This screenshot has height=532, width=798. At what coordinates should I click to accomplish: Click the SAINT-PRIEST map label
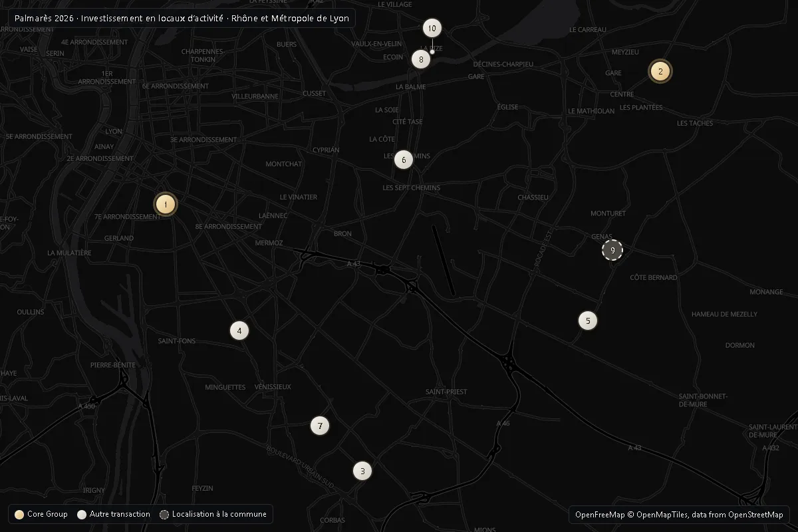click(x=446, y=392)
